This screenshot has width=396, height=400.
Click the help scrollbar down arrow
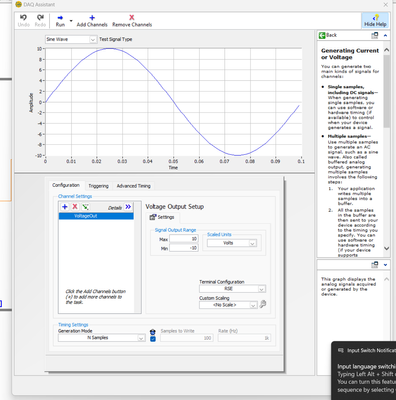point(386,248)
